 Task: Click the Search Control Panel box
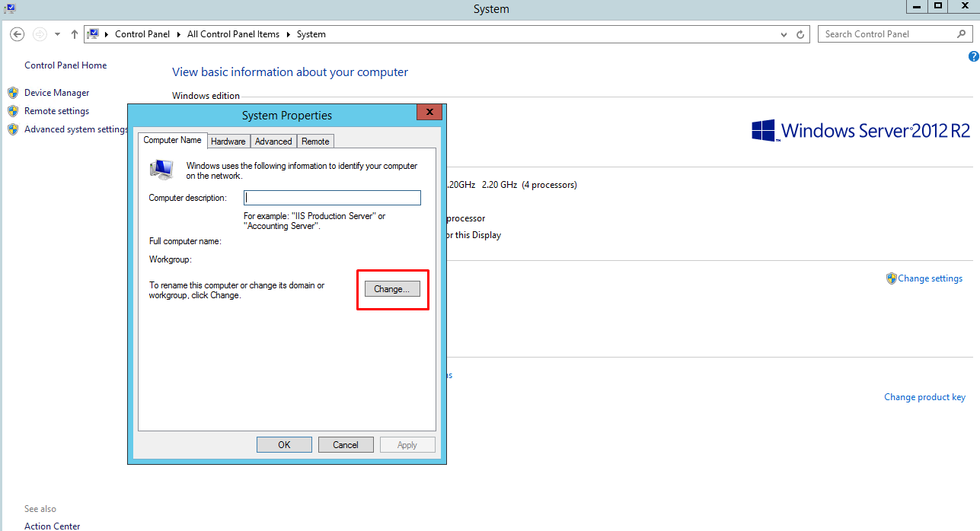pos(895,34)
